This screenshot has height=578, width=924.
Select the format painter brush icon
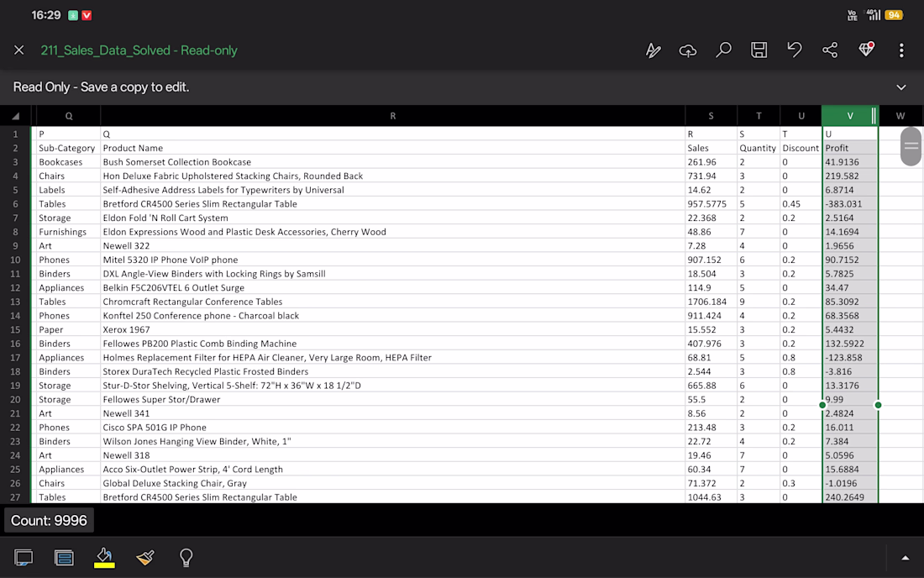click(145, 557)
